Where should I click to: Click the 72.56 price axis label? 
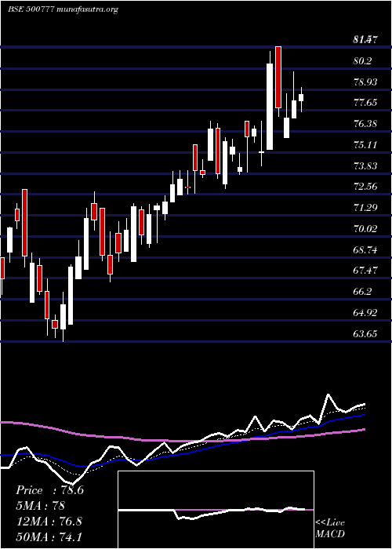coord(365,187)
